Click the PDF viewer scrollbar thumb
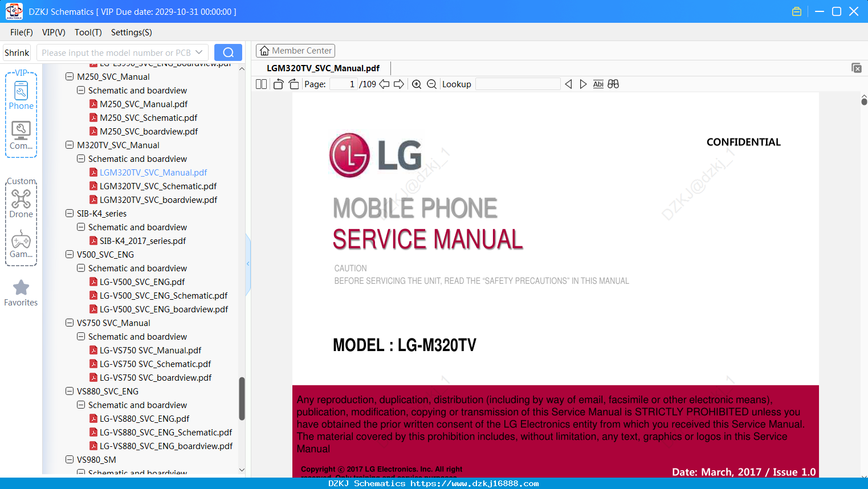 [864, 101]
